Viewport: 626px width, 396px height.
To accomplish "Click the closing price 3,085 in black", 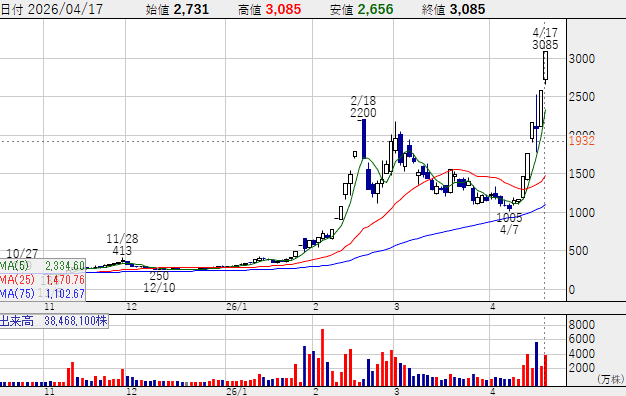I will [468, 9].
